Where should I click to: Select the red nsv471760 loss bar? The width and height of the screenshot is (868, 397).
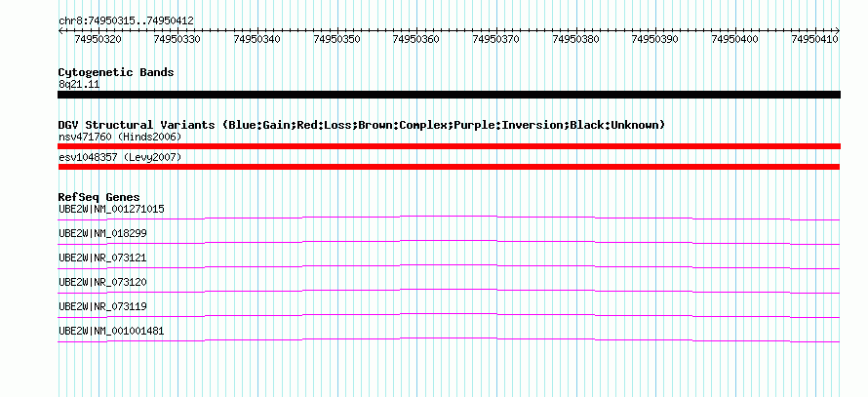449,146
